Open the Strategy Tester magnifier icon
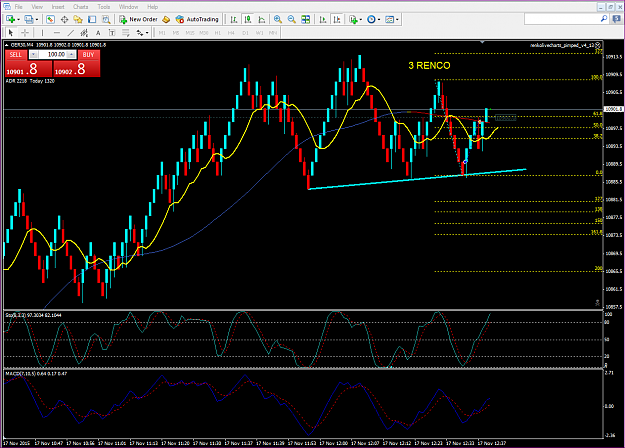 [106, 19]
